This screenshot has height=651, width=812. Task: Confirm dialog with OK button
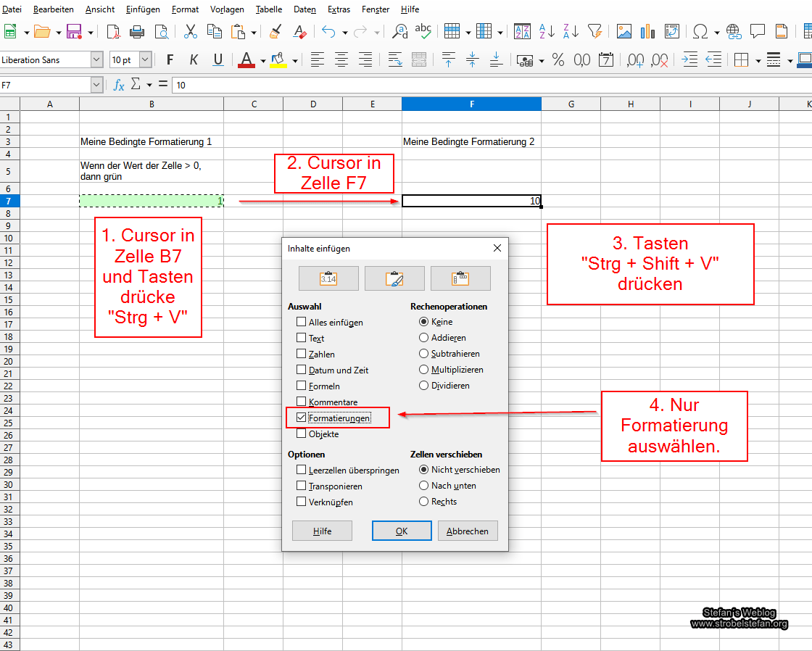(402, 531)
